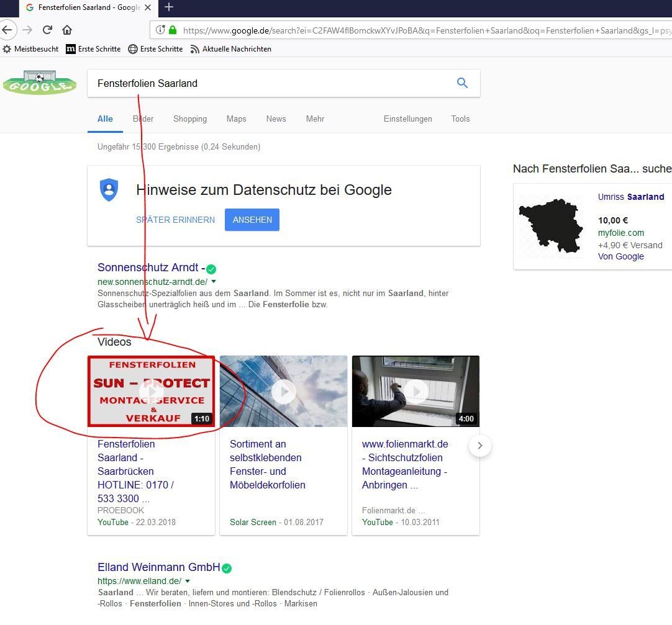Image resolution: width=672 pixels, height=625 pixels.
Task: Play the Sun-Protect Fensterfolien video thumbnail
Action: 152,391
